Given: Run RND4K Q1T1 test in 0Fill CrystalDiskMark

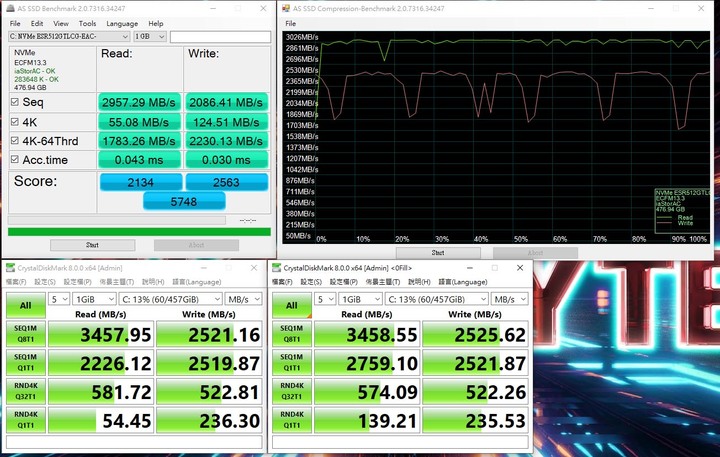Looking at the screenshot, I should point(292,420).
